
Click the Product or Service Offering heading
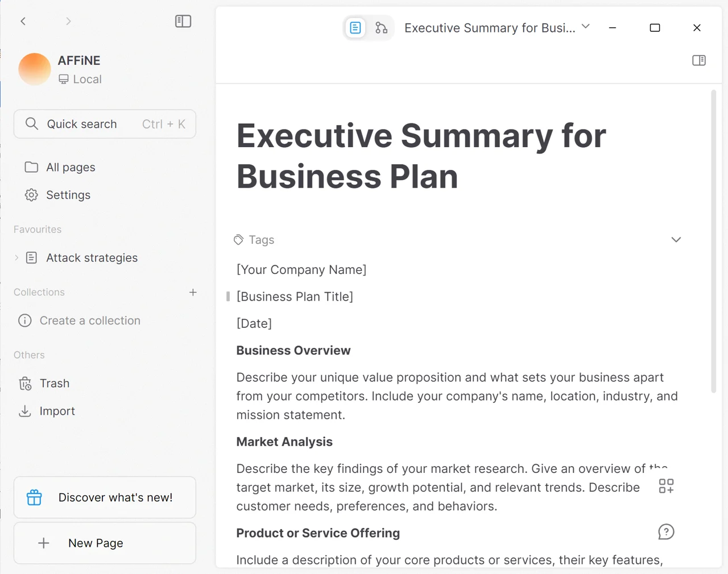(x=318, y=533)
